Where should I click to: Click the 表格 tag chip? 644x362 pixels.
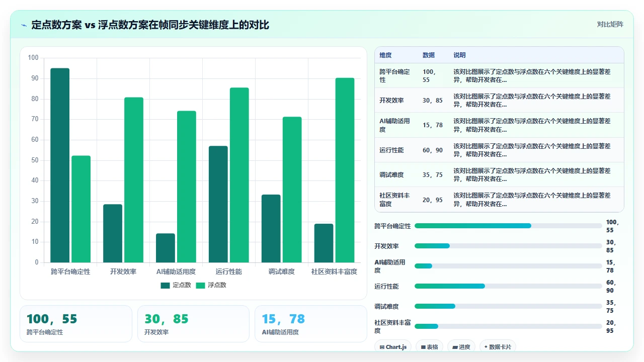pyautogui.click(x=429, y=347)
